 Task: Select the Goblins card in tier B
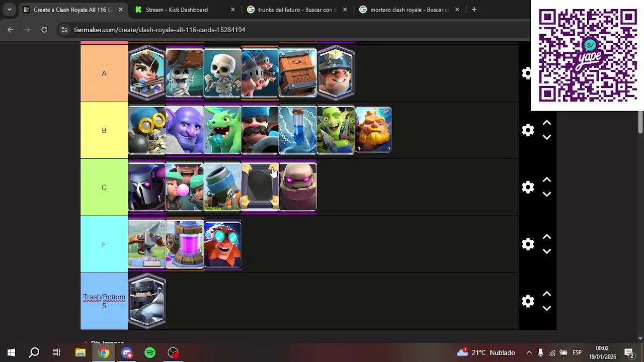click(336, 130)
